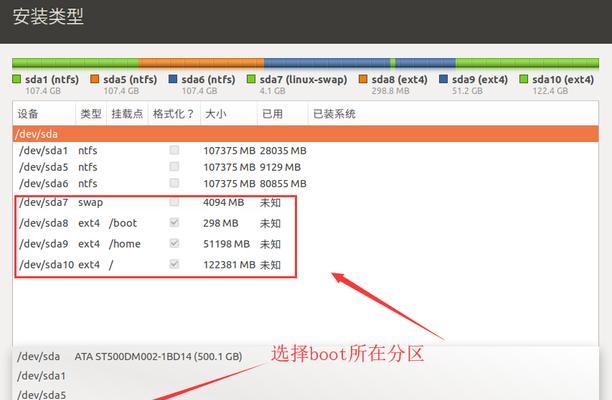Click the 107375 MB size of /dev/sda1
Viewport: 612px width, 400px height.
(x=229, y=151)
